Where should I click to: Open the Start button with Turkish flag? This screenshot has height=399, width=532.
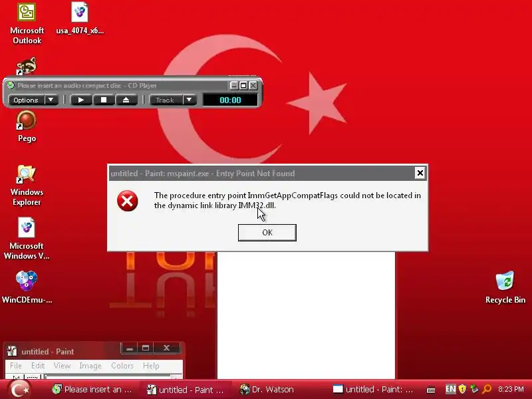click(19, 390)
